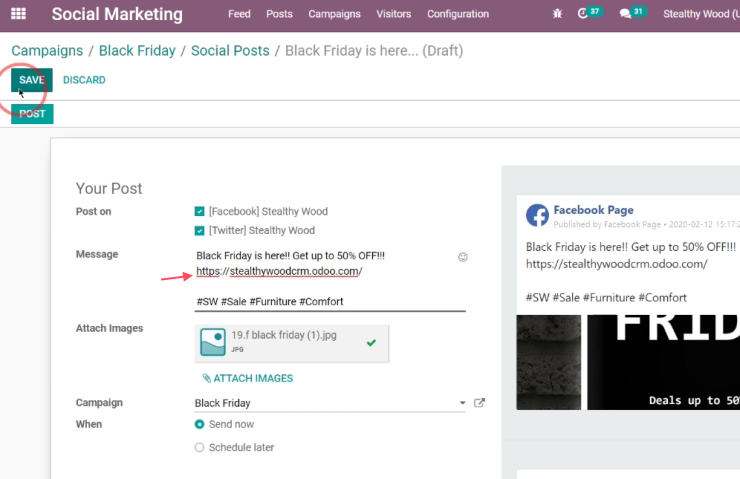Click the 'Black Friday is here... (Draft)' breadcrumb
Screen dimensions: 740x479
[x=374, y=50]
